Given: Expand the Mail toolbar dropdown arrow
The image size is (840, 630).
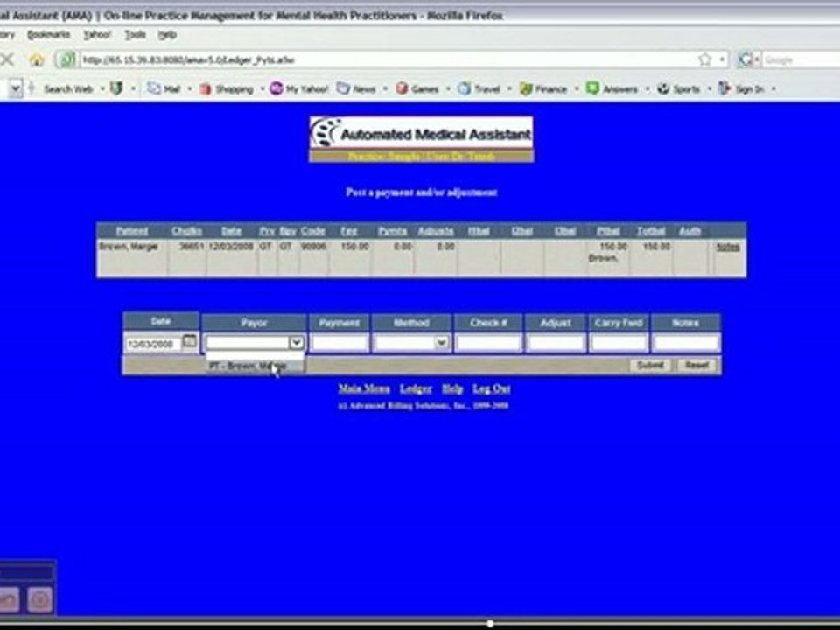Looking at the screenshot, I should click(189, 89).
